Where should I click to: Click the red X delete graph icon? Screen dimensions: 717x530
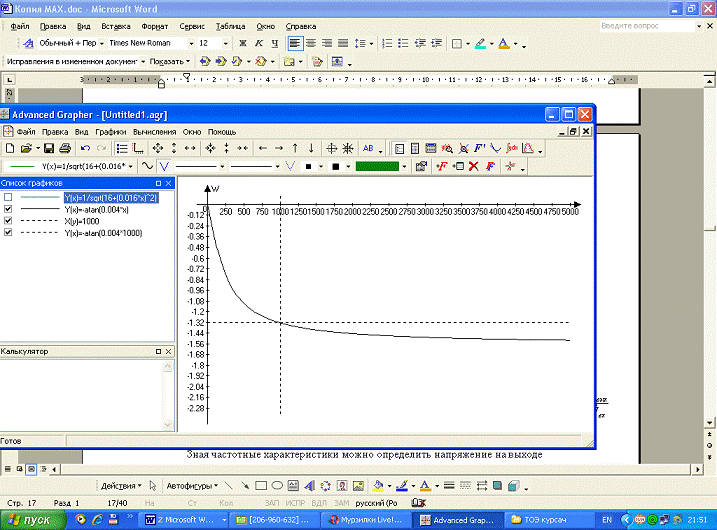click(x=473, y=166)
